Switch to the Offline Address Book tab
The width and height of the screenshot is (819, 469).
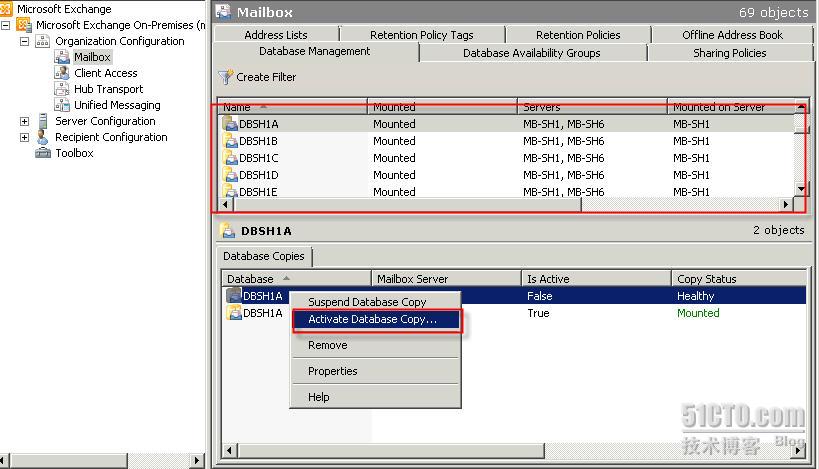[732, 35]
